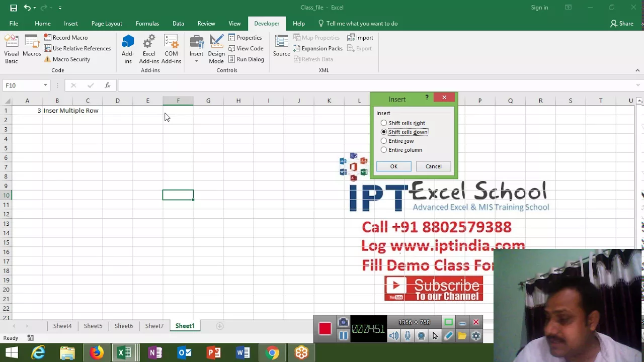Select row 10 header
Viewport: 644px width, 362px height.
pyautogui.click(x=7, y=196)
